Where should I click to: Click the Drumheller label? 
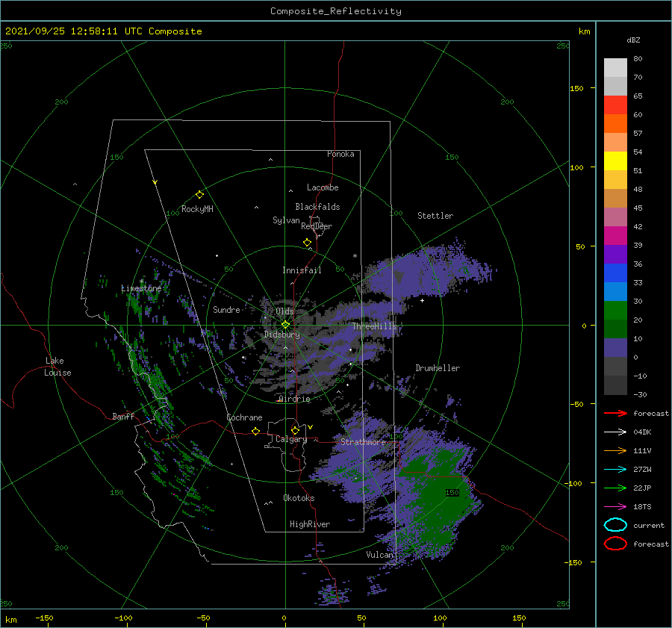tap(438, 368)
